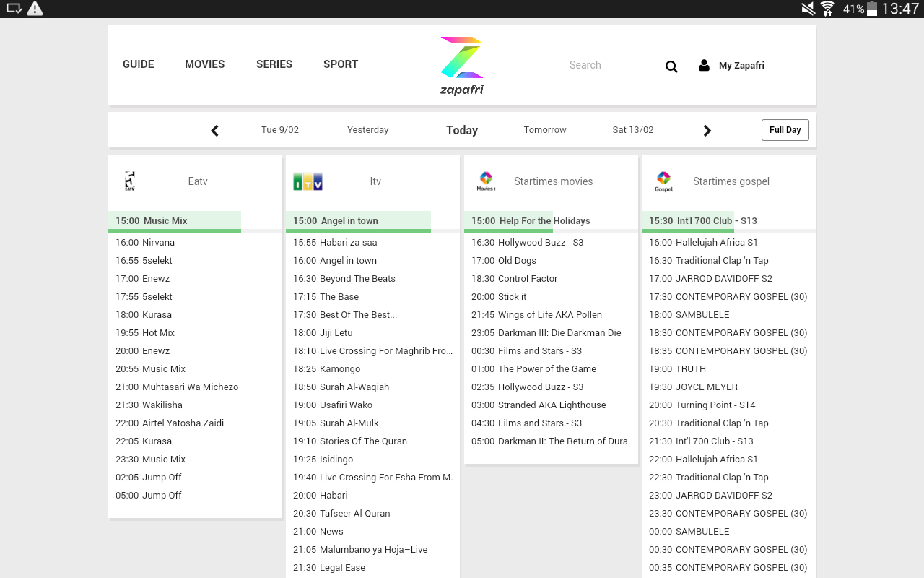Screen dimensions: 924x578
Task: Open the Startimes Gospel channel logo
Action: (x=663, y=181)
